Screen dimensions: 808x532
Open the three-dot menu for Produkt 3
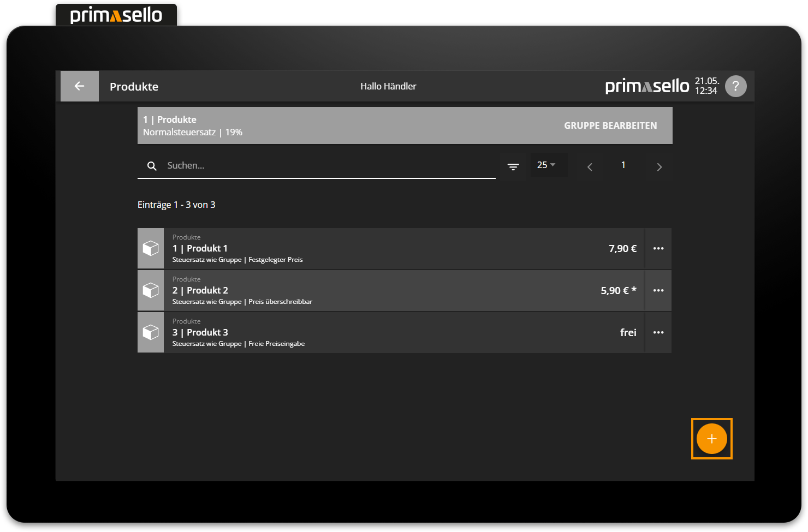(x=658, y=333)
